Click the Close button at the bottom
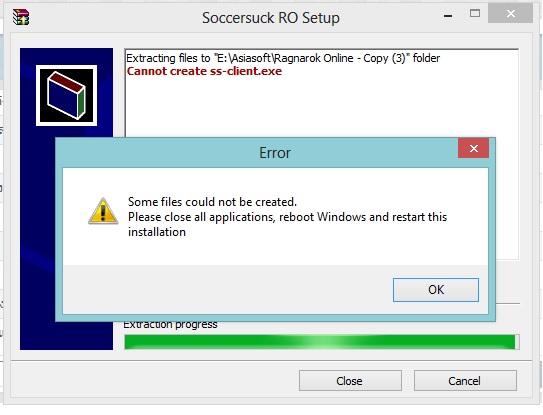543x415 pixels. [350, 381]
